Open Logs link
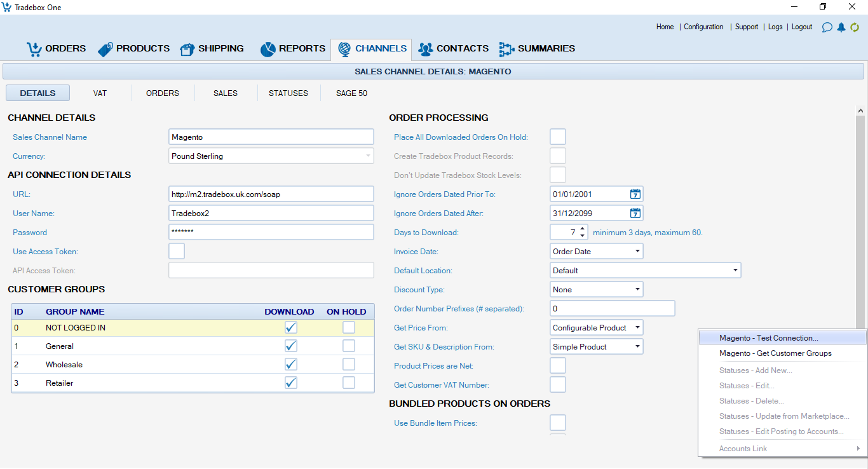 (775, 27)
